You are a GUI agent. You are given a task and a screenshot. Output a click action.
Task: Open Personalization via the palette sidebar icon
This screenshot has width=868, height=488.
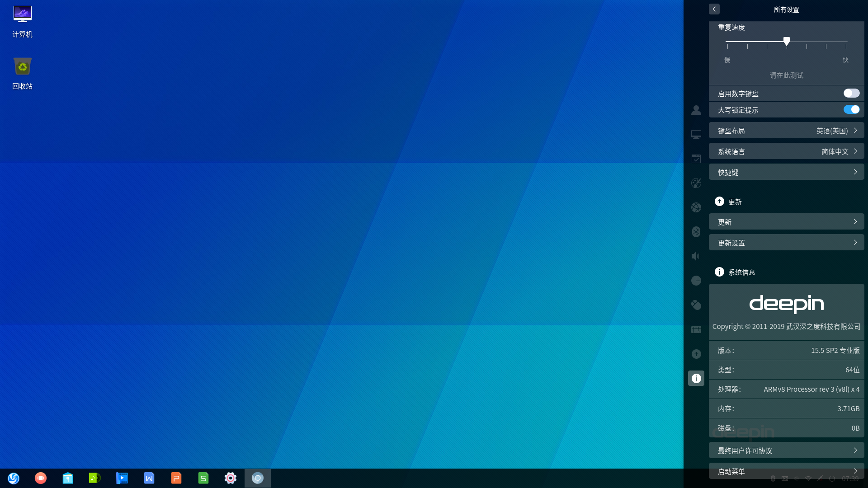coord(696,183)
